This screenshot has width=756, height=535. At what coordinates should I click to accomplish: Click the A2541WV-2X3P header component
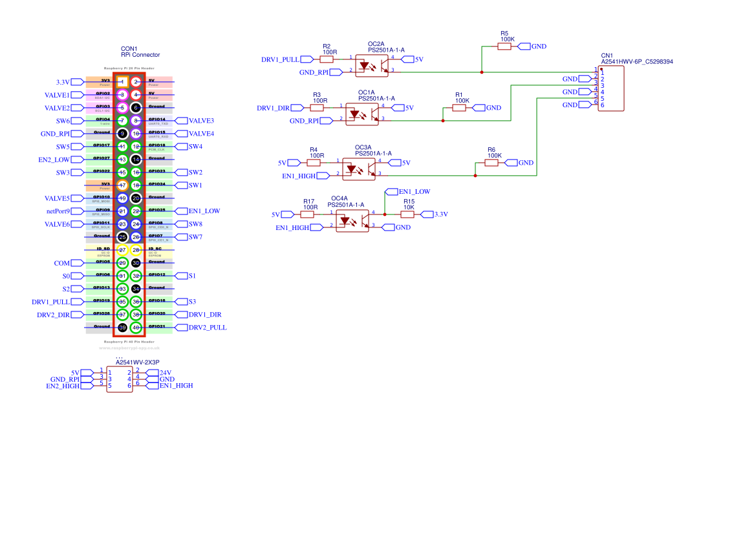120,379
